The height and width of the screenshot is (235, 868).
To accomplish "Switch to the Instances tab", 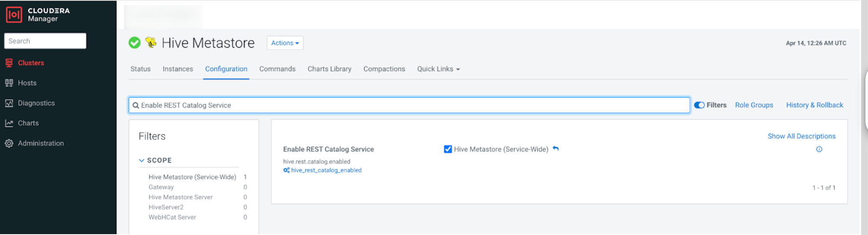I will tap(178, 69).
